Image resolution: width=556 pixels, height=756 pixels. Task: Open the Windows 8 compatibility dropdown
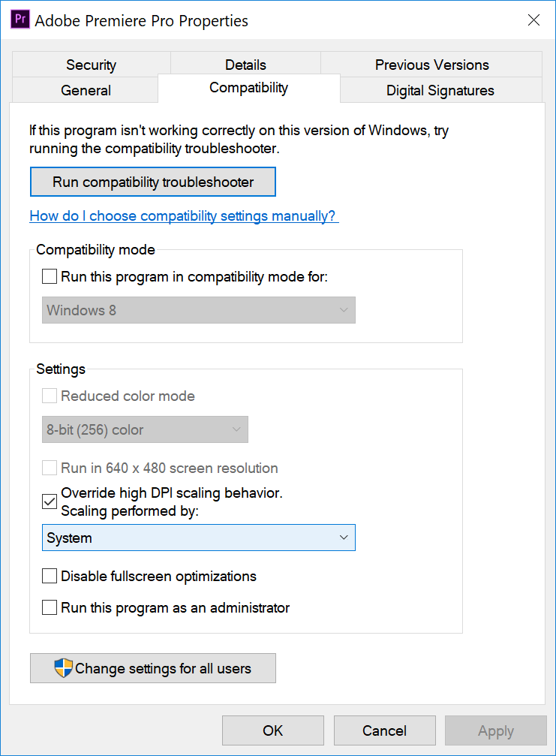(199, 310)
